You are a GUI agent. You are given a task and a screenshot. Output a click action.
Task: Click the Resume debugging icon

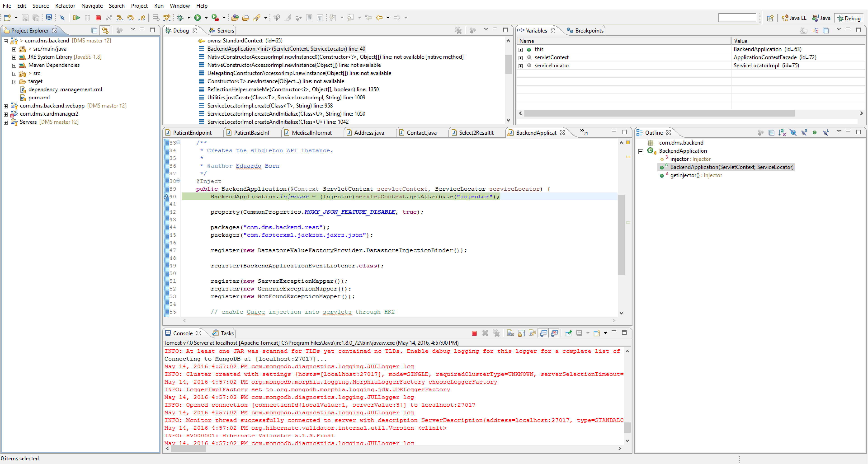pos(76,18)
